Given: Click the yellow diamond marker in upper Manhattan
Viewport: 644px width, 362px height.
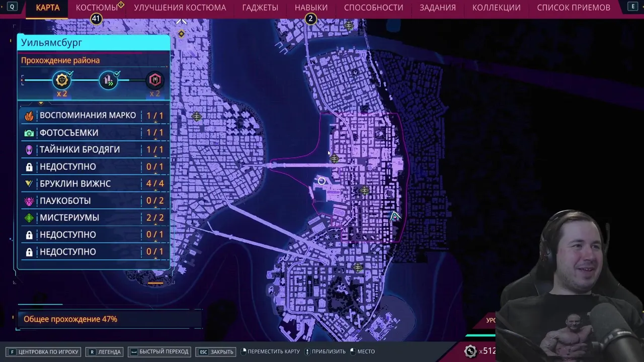Looking at the screenshot, I should (181, 34).
